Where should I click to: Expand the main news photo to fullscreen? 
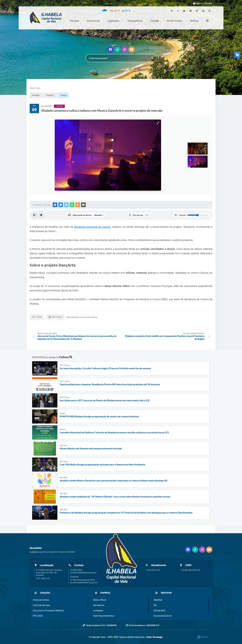pyautogui.click(x=158, y=123)
